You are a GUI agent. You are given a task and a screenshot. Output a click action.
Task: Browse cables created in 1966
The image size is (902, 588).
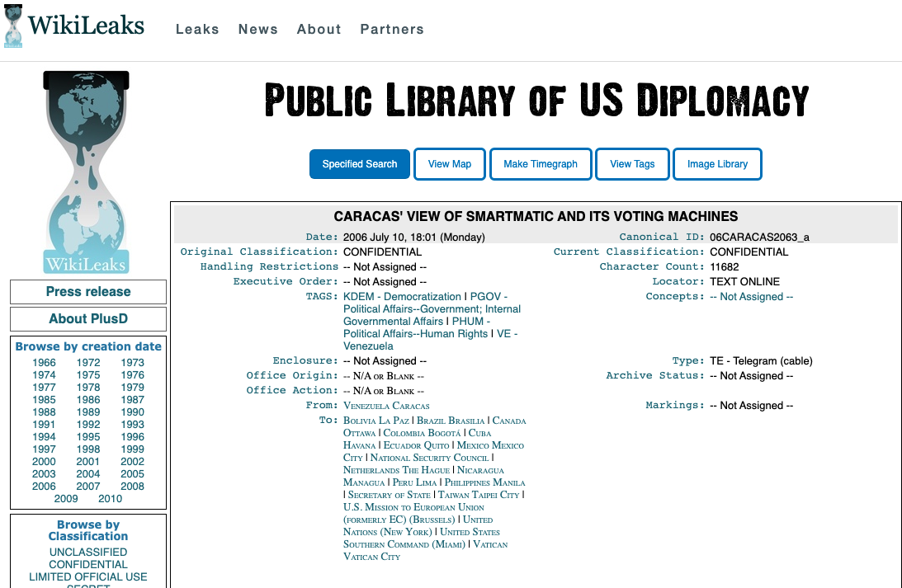click(x=44, y=363)
